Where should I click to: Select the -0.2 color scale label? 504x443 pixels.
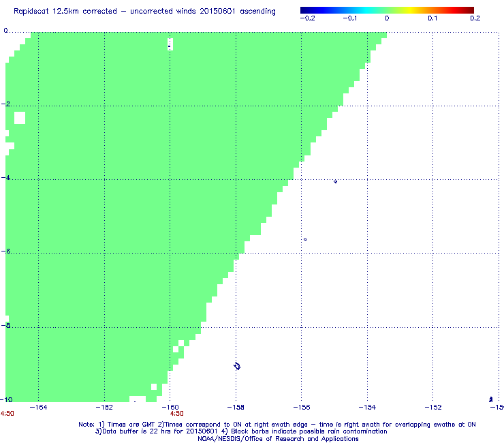click(308, 18)
